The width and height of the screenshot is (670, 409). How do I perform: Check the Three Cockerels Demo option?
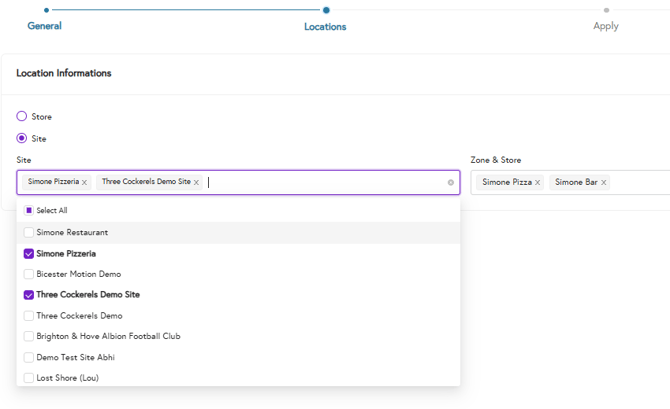[x=29, y=316]
